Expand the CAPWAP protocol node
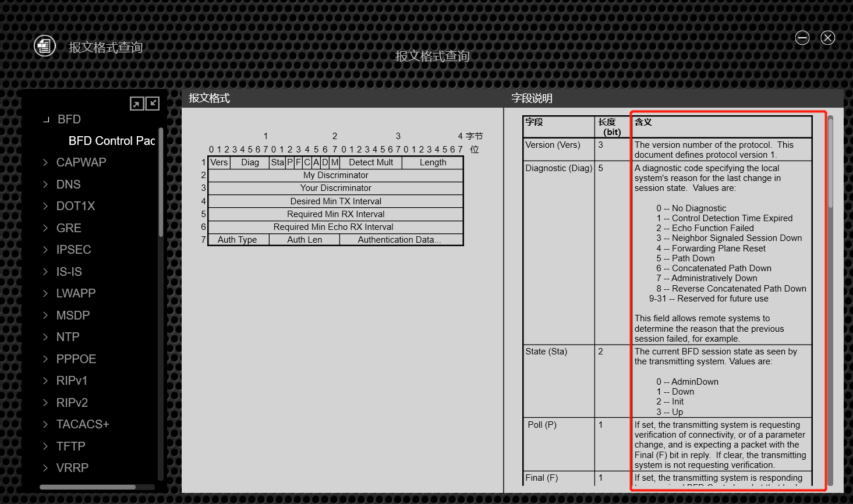This screenshot has height=504, width=853. click(45, 162)
